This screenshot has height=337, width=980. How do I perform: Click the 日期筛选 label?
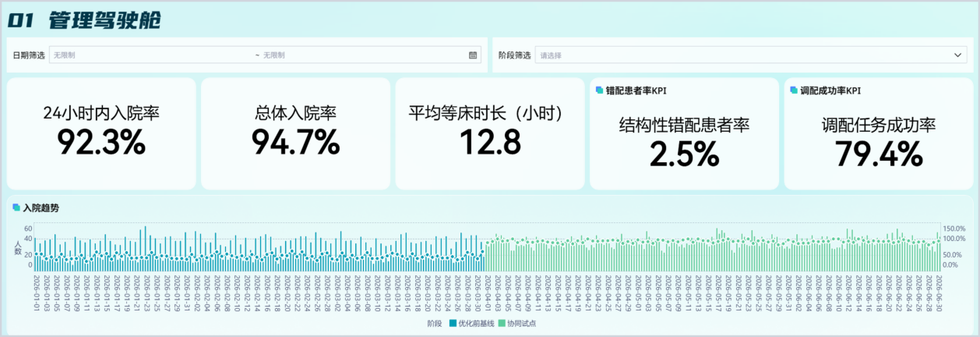coord(29,55)
